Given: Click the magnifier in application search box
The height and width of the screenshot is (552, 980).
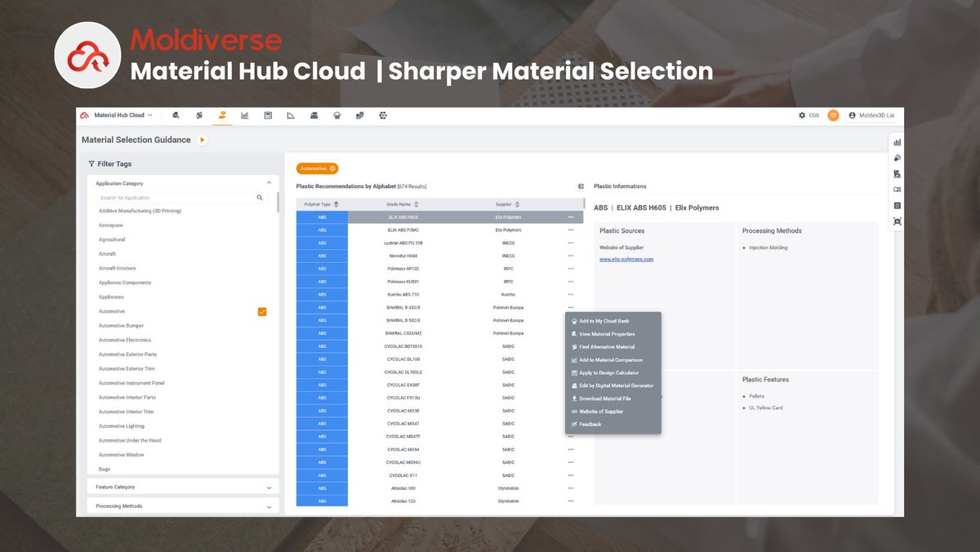Looking at the screenshot, I should click(261, 198).
